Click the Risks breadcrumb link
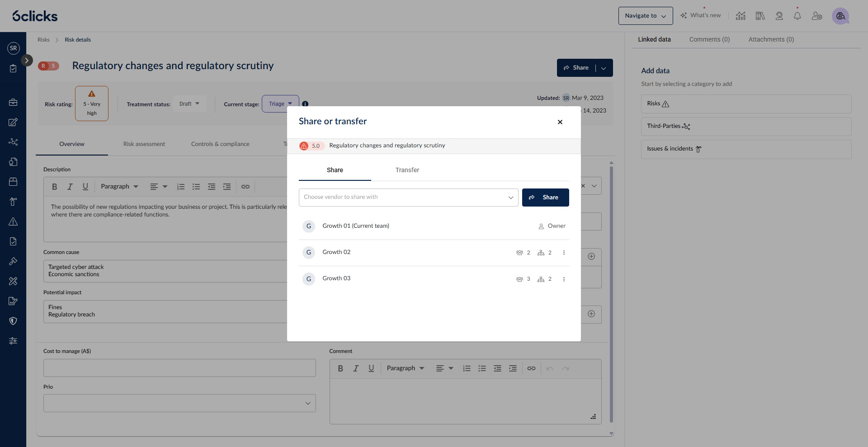Viewport: 868px width, 447px height. [43, 40]
